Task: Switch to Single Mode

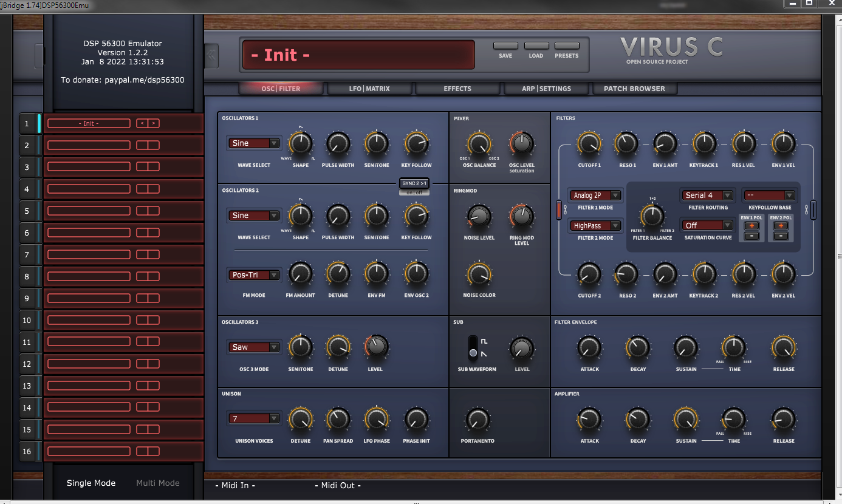Action: [x=91, y=483]
